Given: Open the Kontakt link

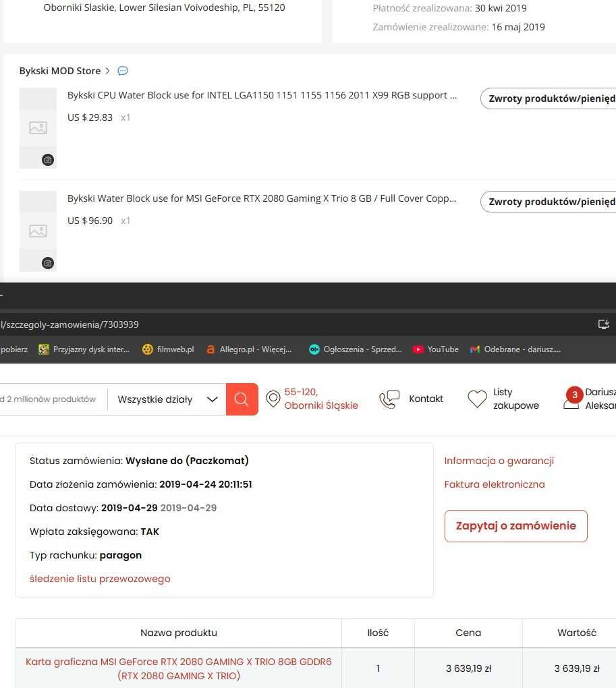Looking at the screenshot, I should (x=426, y=399).
